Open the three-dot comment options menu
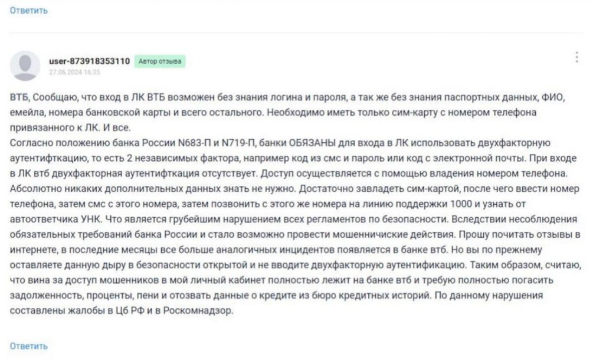This screenshot has width=593, height=364. pos(576,57)
